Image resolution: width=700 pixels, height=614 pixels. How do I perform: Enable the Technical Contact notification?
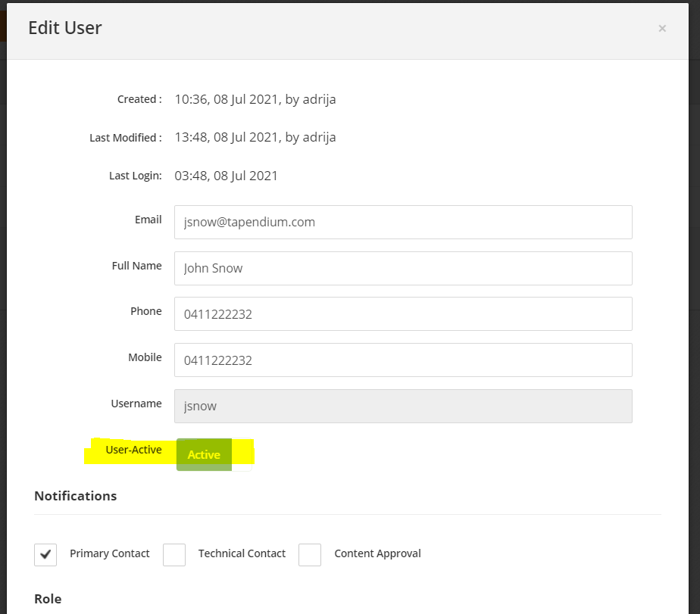tap(174, 554)
